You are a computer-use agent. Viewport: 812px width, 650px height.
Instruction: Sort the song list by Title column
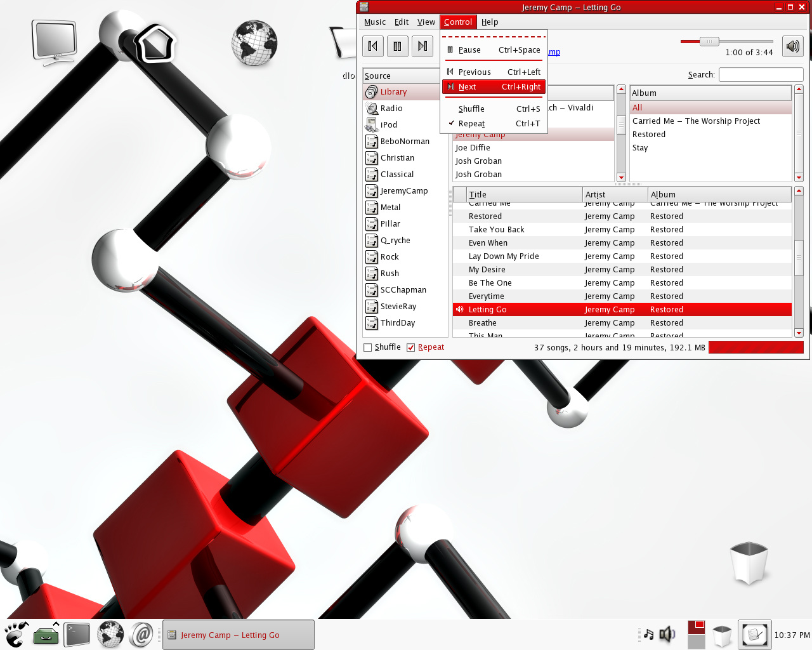tap(525, 195)
